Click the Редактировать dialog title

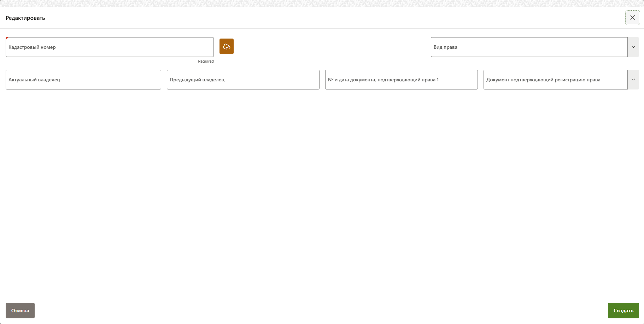(x=25, y=18)
